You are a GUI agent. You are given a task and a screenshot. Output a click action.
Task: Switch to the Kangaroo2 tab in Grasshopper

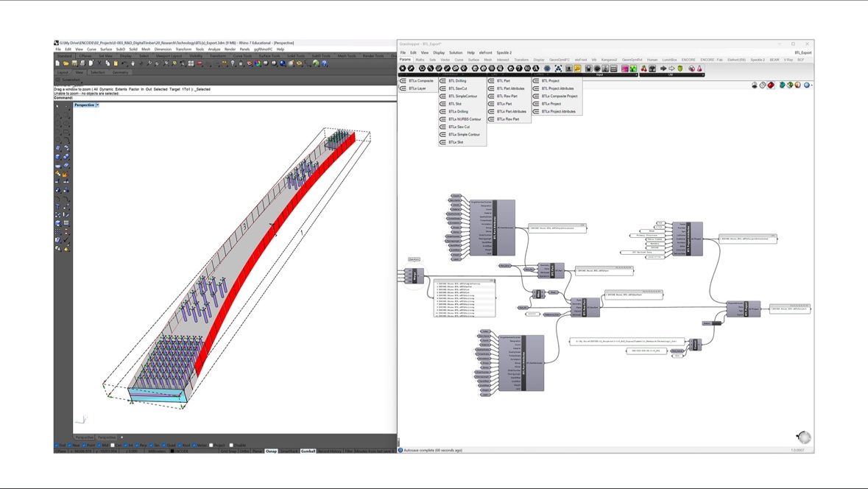tap(609, 60)
